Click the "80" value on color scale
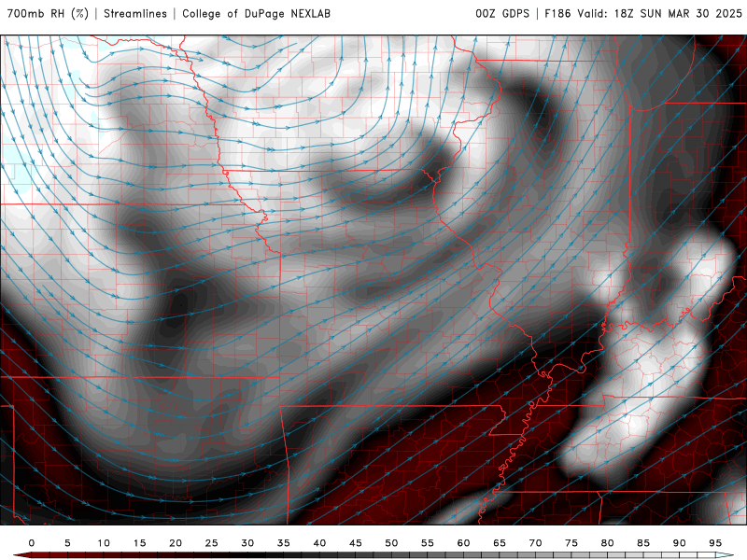 click(x=608, y=543)
